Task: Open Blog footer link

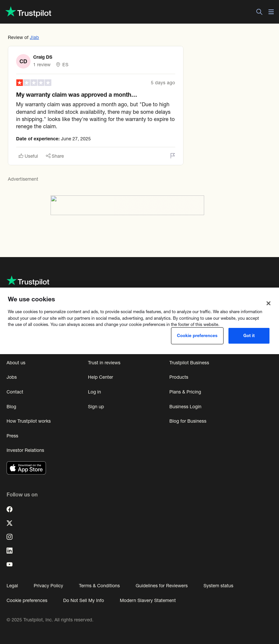Action: click(11, 407)
